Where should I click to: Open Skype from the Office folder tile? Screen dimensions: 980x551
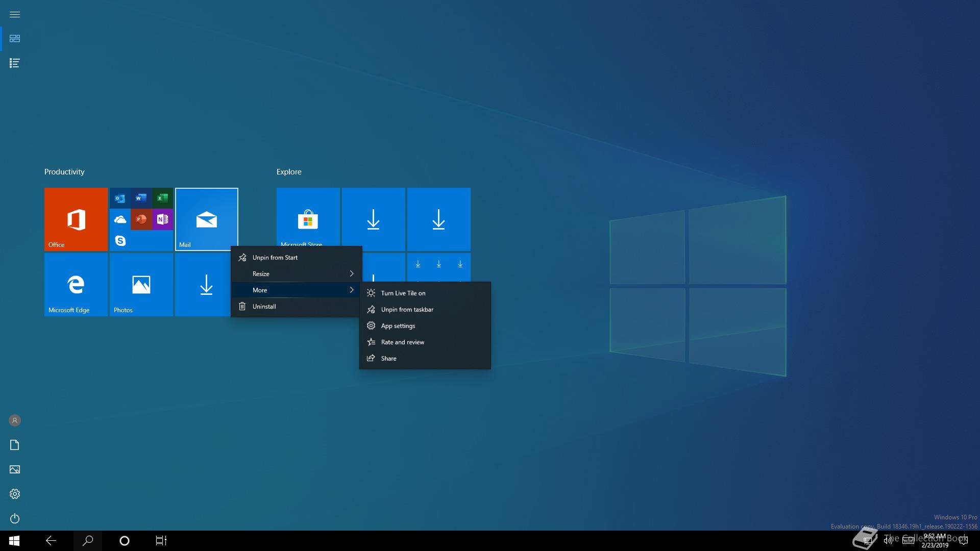120,240
